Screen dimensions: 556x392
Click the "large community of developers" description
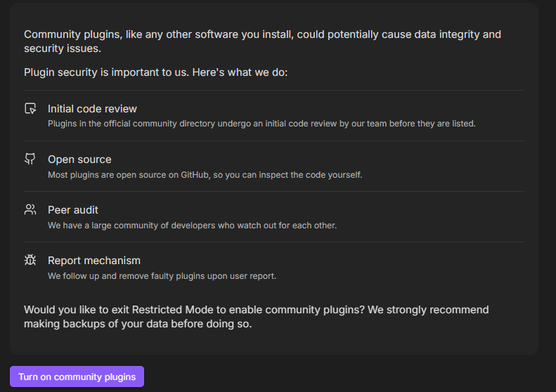[x=192, y=226]
